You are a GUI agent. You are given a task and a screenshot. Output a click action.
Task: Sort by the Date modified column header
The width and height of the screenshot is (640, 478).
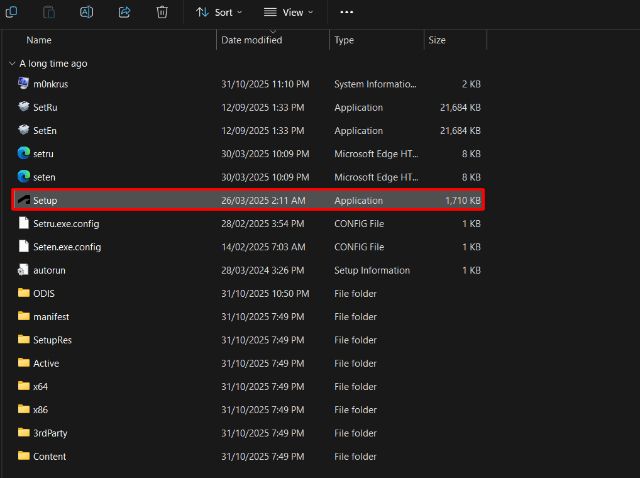click(x=251, y=40)
